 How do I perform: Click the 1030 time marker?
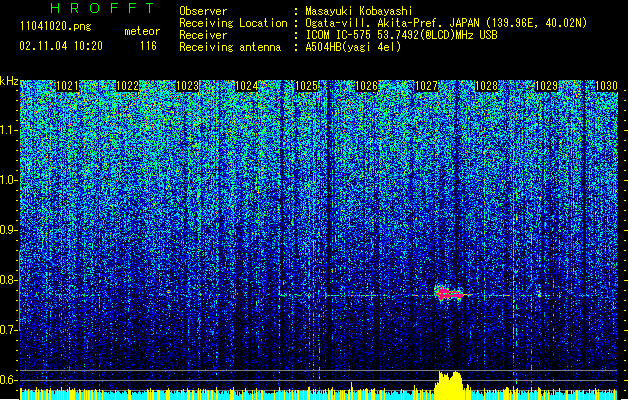tap(606, 86)
